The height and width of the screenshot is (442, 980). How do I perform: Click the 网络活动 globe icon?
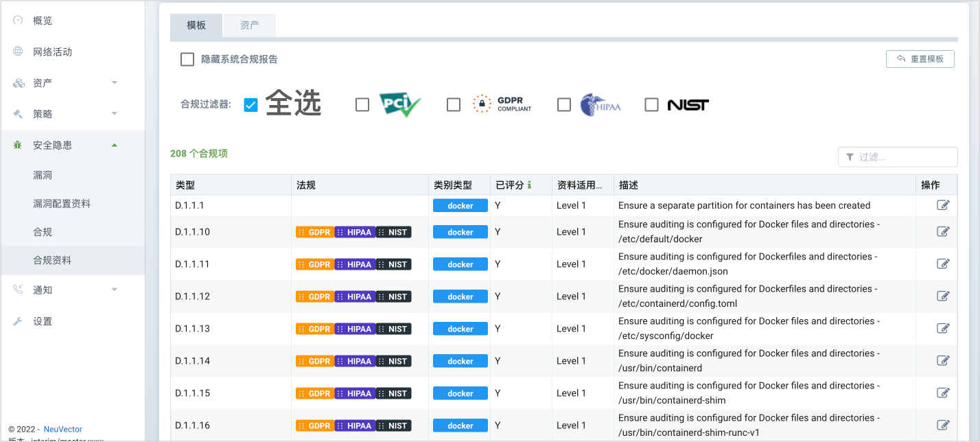(19, 51)
